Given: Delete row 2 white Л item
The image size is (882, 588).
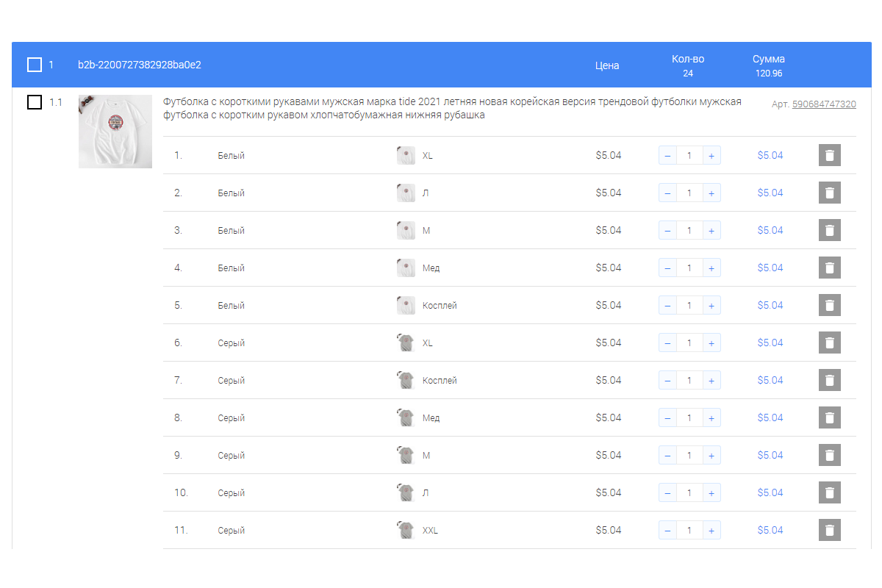Looking at the screenshot, I should click(829, 193).
